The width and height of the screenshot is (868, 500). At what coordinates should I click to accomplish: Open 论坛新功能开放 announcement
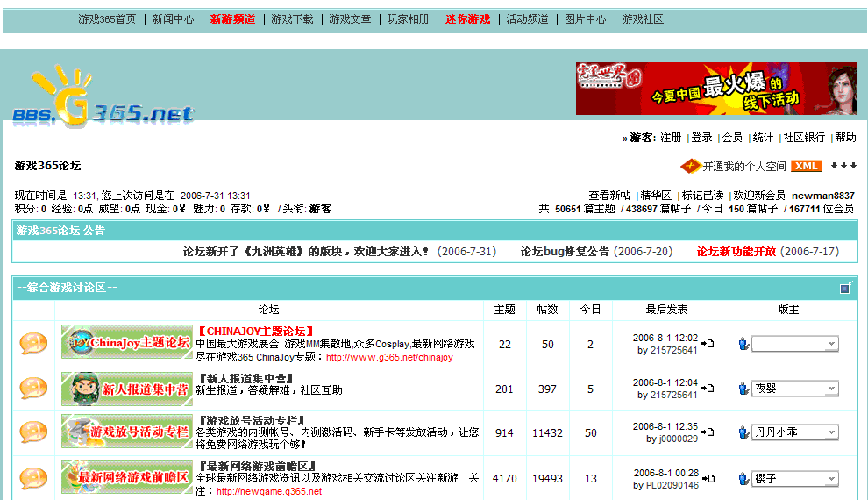[x=736, y=252]
